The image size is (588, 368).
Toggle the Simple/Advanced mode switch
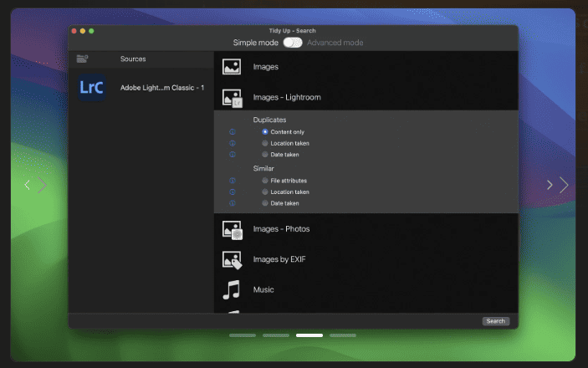coord(293,43)
